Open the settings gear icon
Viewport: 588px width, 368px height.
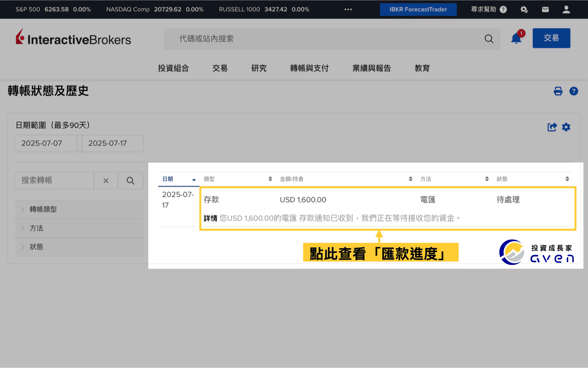click(566, 127)
